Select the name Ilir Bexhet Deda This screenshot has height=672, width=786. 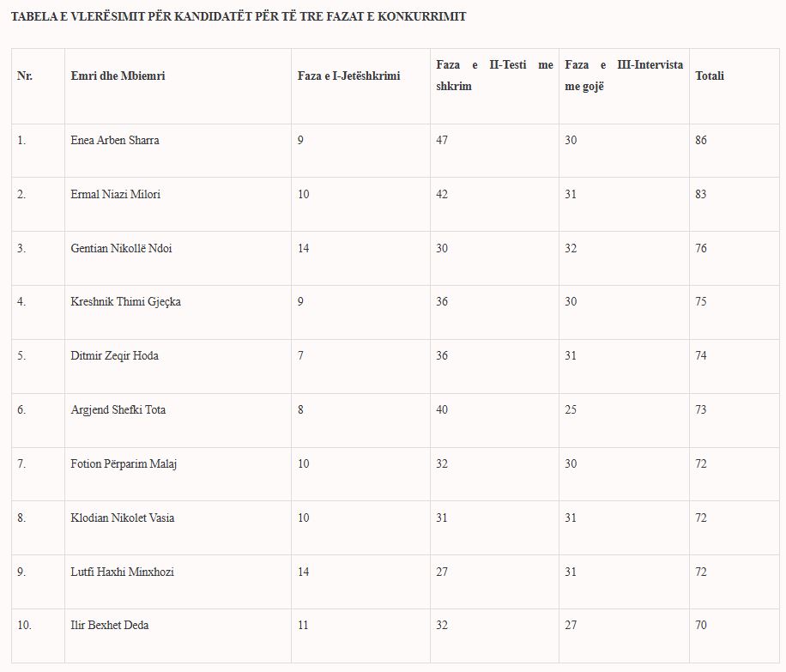pyautogui.click(x=109, y=626)
